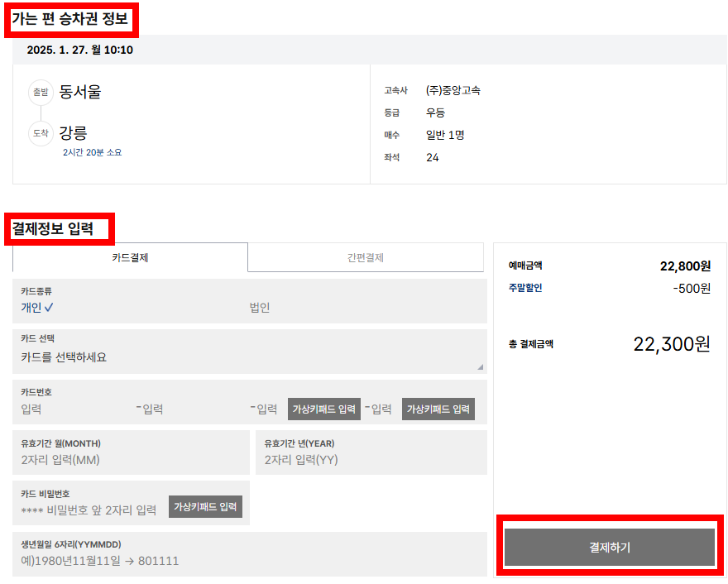728x584 pixels.
Task: Click the (주)중앙고속 bus company value
Action: (453, 90)
